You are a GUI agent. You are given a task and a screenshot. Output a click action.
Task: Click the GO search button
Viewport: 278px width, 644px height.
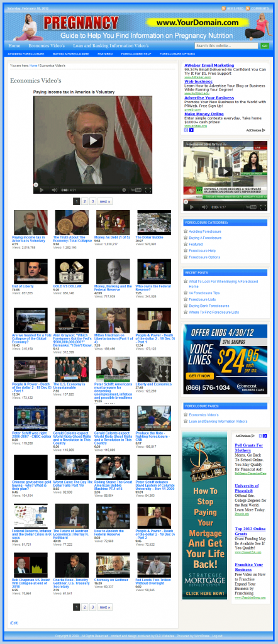pyautogui.click(x=265, y=45)
